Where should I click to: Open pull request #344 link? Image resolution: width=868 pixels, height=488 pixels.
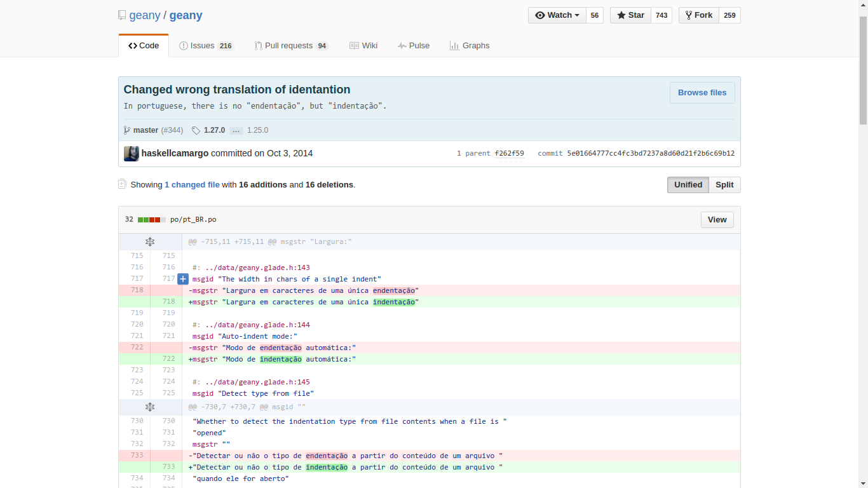pyautogui.click(x=172, y=130)
